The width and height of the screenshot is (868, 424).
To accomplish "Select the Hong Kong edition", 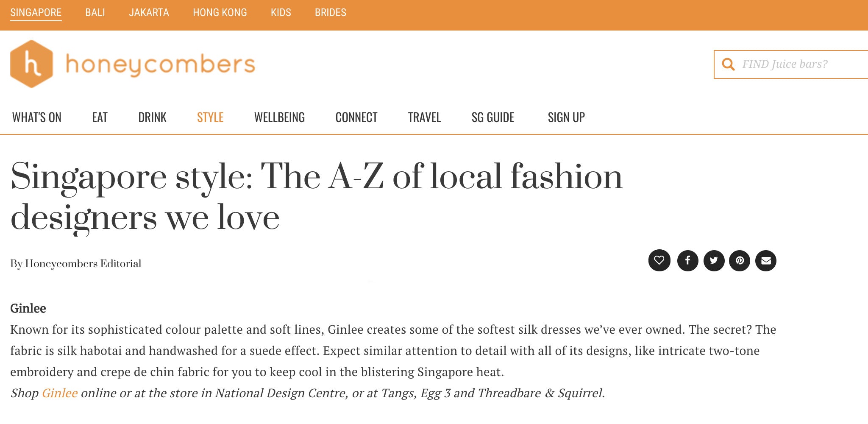I will pyautogui.click(x=220, y=13).
